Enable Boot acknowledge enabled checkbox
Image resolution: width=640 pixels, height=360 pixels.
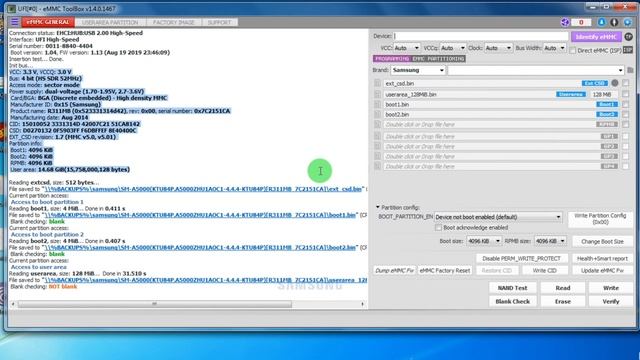pyautogui.click(x=438, y=228)
